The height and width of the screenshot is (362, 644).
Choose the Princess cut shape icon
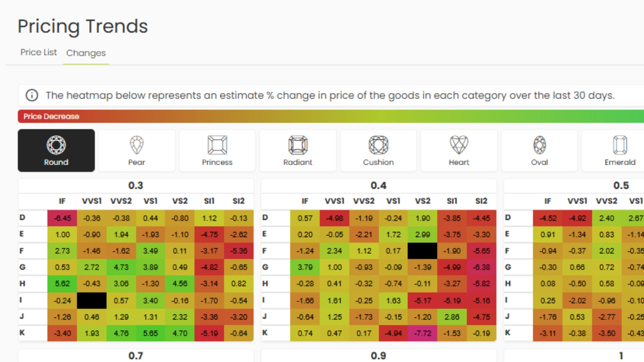[217, 145]
